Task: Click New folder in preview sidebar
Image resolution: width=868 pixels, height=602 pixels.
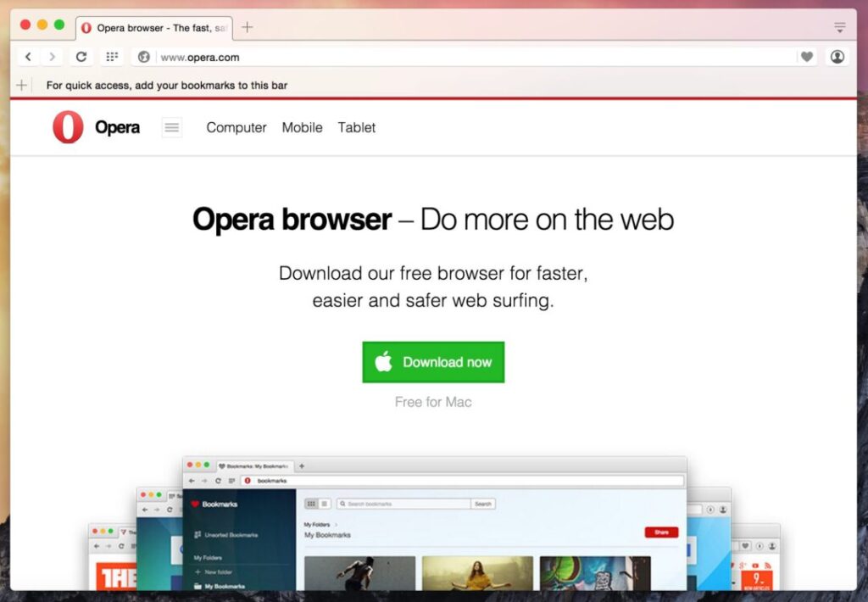Action: point(214,572)
